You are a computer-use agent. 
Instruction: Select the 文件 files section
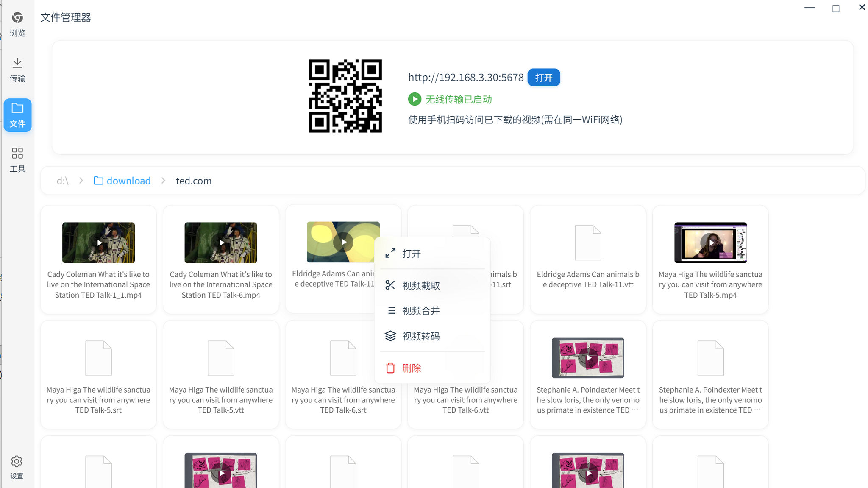coord(17,115)
